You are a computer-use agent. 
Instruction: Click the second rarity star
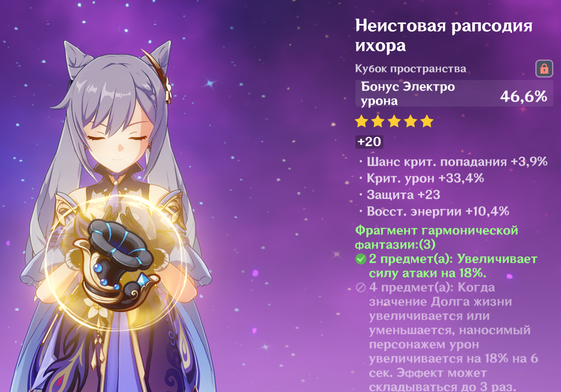[378, 122]
